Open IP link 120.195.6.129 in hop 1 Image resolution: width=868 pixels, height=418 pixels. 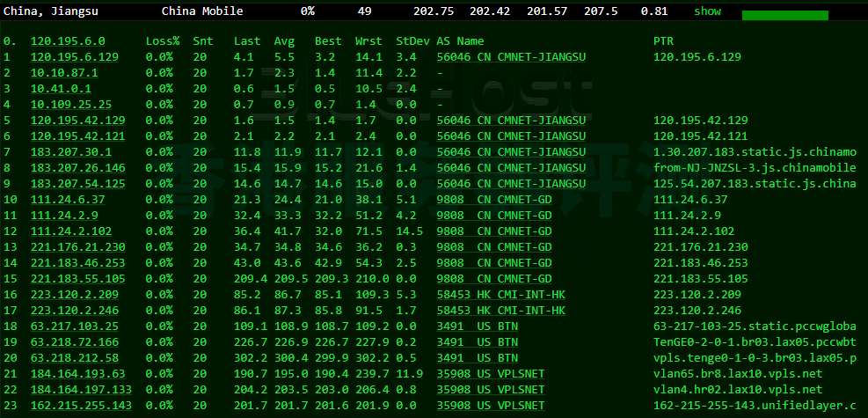pos(74,56)
